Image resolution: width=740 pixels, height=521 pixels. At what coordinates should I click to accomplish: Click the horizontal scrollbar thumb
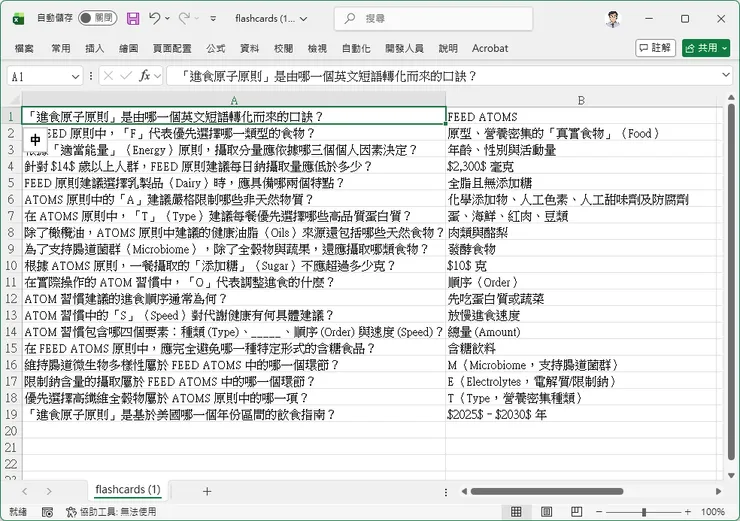click(x=547, y=491)
